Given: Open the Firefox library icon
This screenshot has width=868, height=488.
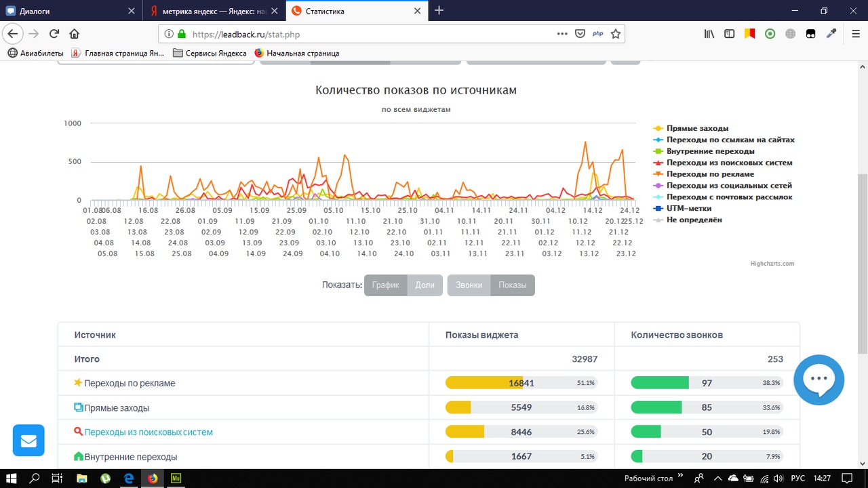Looking at the screenshot, I should coord(709,34).
